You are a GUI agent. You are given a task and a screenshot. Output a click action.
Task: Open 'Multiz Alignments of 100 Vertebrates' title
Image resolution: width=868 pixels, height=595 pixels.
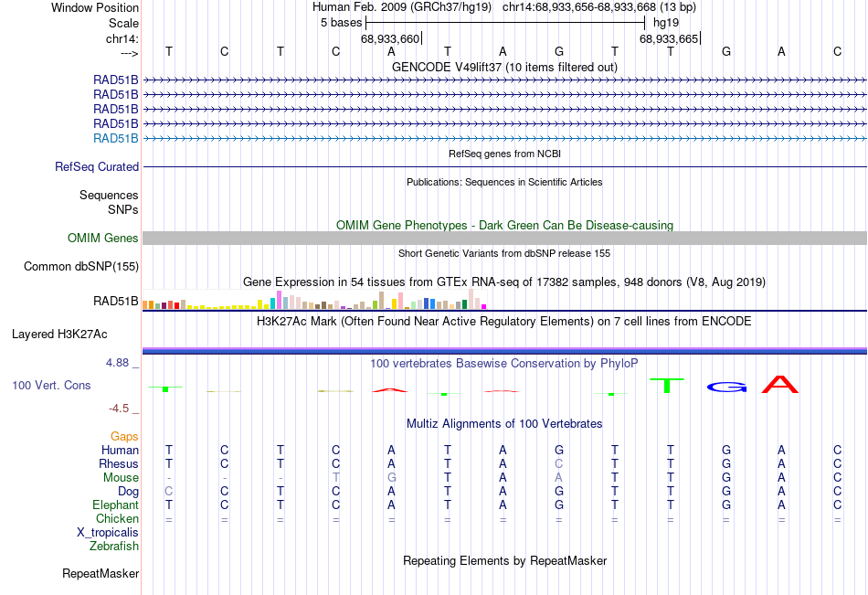(x=504, y=424)
